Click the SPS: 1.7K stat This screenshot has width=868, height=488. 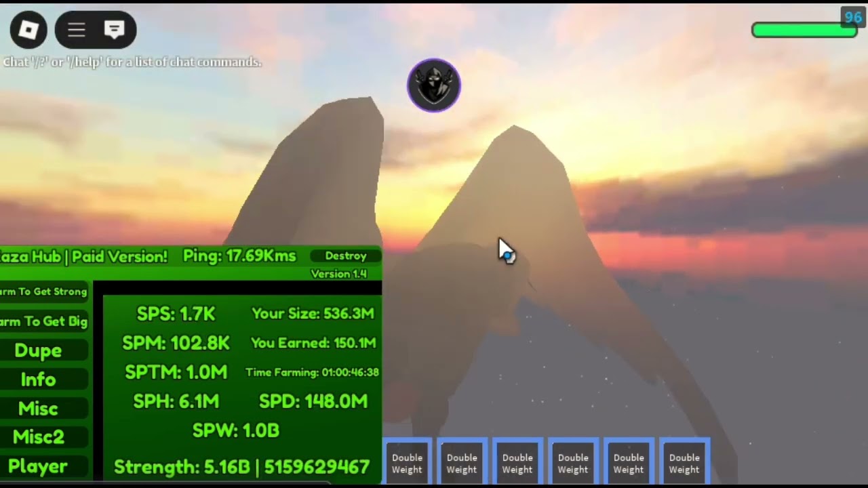[176, 314]
